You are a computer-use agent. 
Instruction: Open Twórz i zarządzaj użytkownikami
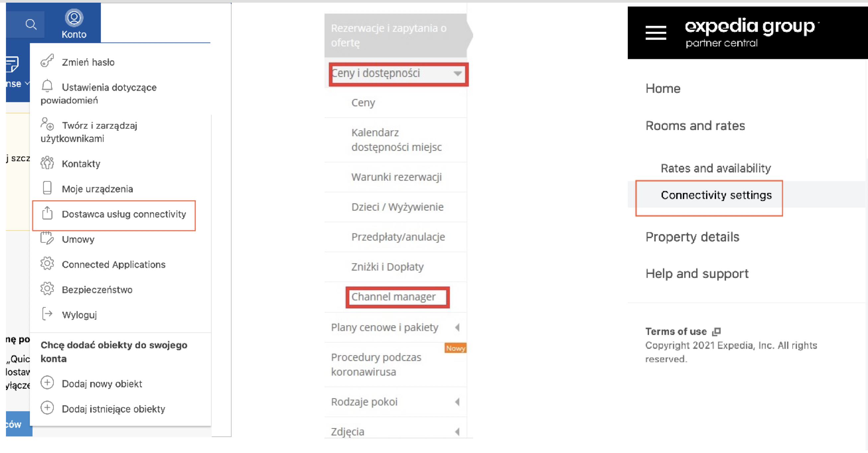pos(89,132)
